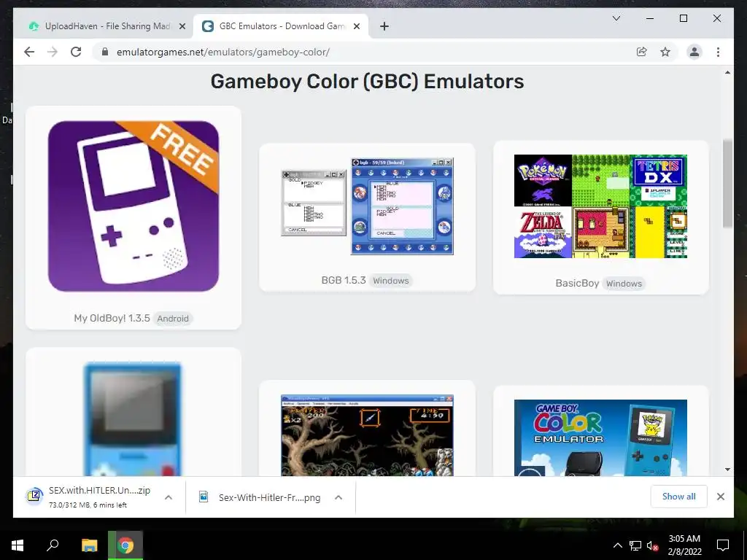
Task: Click the Windows tag beside BasicBoy
Action: (624, 284)
